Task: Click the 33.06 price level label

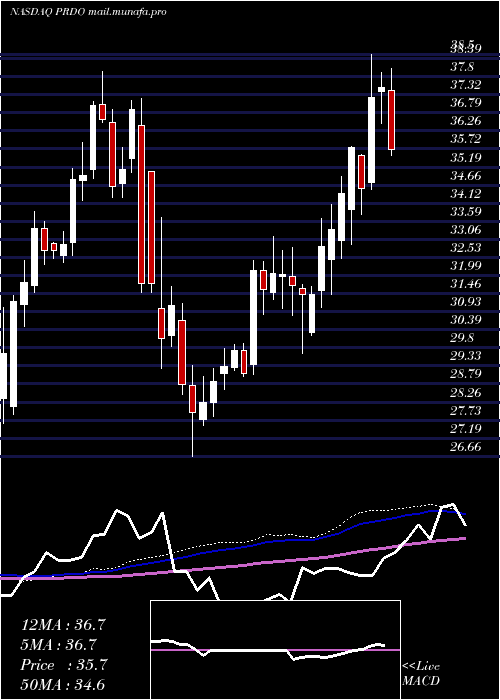Action: coord(466,230)
